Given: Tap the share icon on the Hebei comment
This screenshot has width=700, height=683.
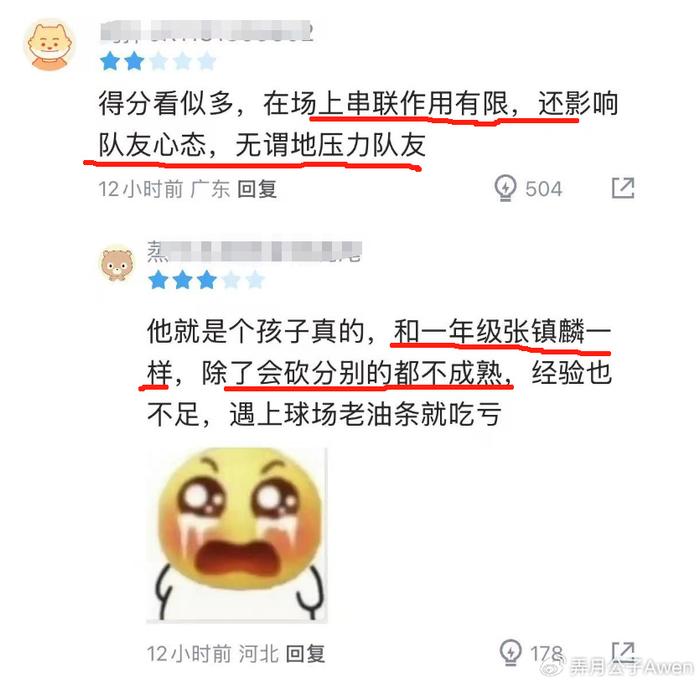Looking at the screenshot, I should [x=623, y=653].
